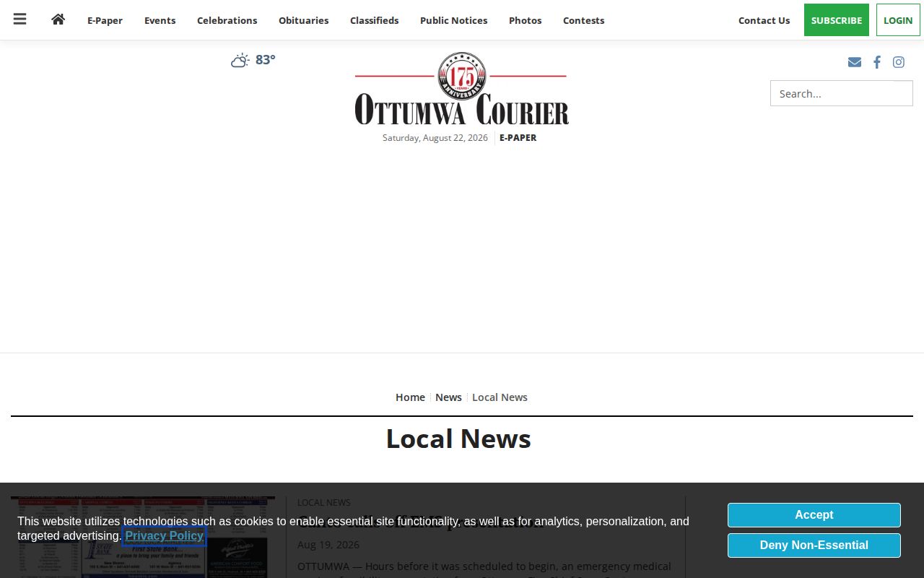
Task: Open the Celebrations menu item
Action: tap(227, 20)
